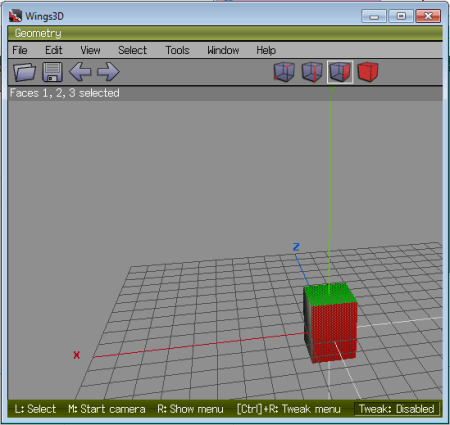
Task: Open the Select menu
Action: point(132,50)
